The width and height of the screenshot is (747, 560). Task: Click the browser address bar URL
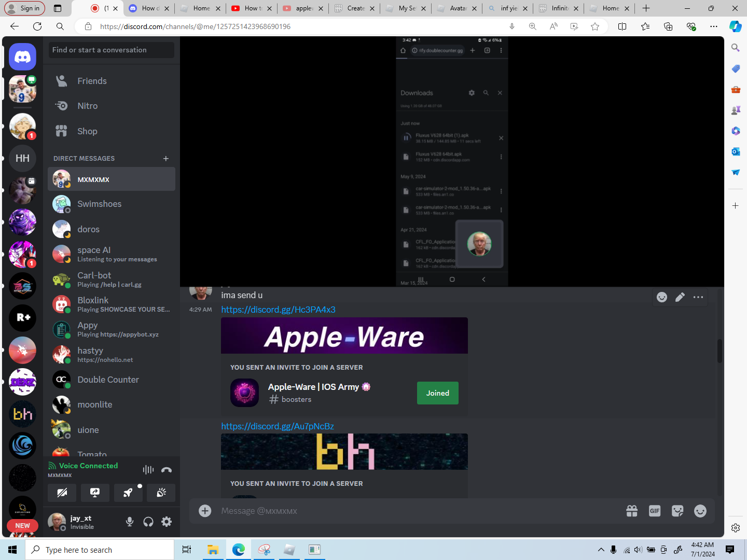pyautogui.click(x=195, y=26)
